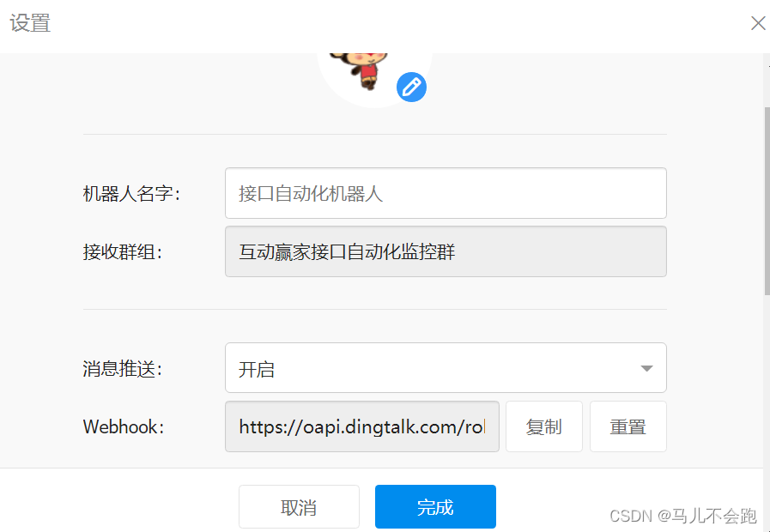Click the blue 完成 button
770x532 pixels.
click(x=435, y=507)
